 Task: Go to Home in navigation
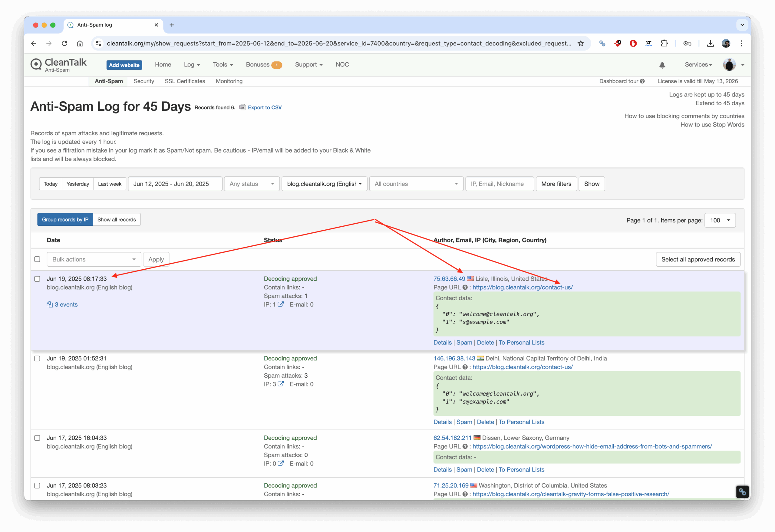tap(163, 65)
